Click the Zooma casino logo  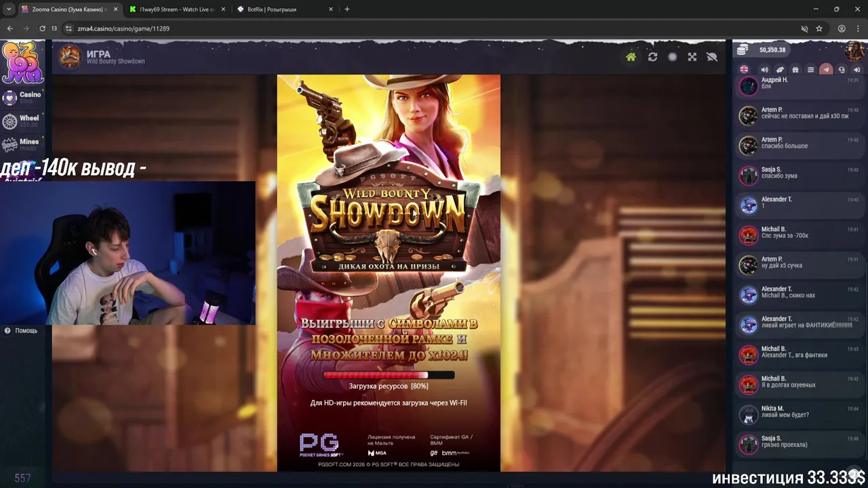[x=22, y=62]
